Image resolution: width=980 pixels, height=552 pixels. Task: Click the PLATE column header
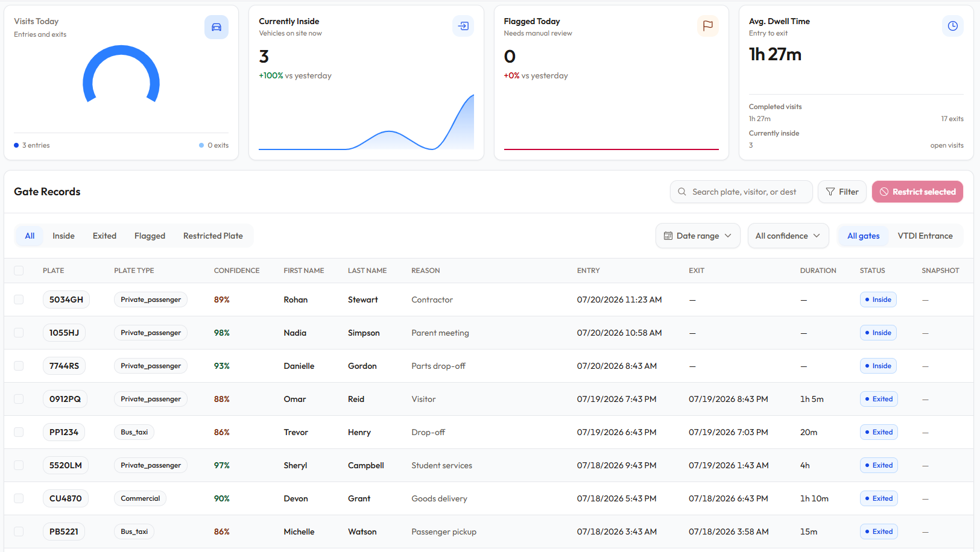pyautogui.click(x=53, y=271)
